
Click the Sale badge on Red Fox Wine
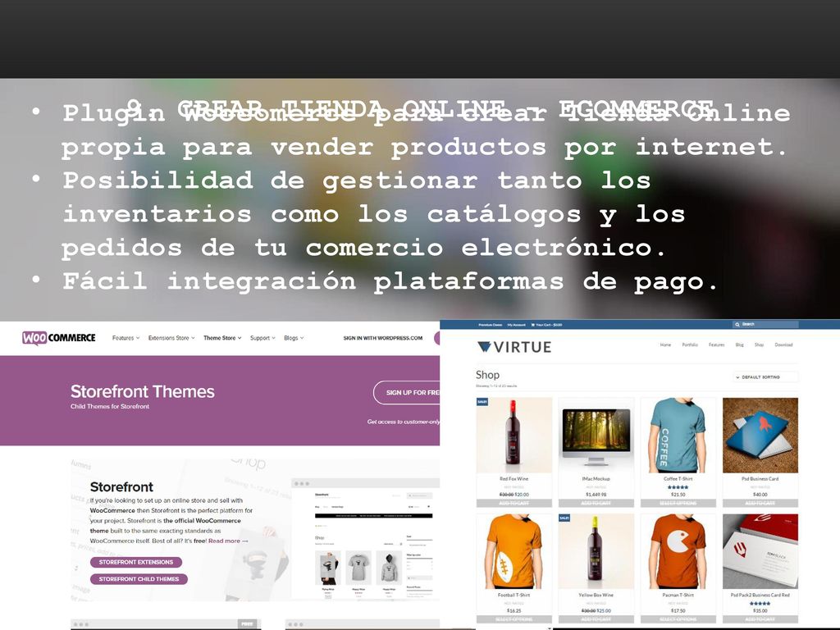click(x=482, y=401)
